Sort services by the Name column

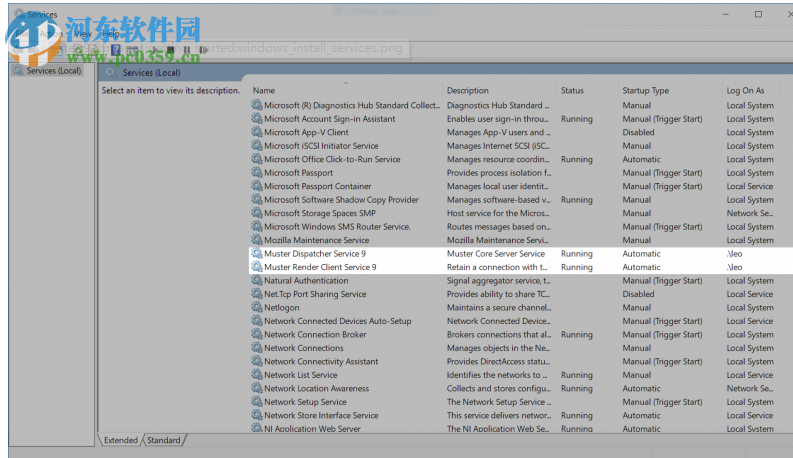coord(263,90)
